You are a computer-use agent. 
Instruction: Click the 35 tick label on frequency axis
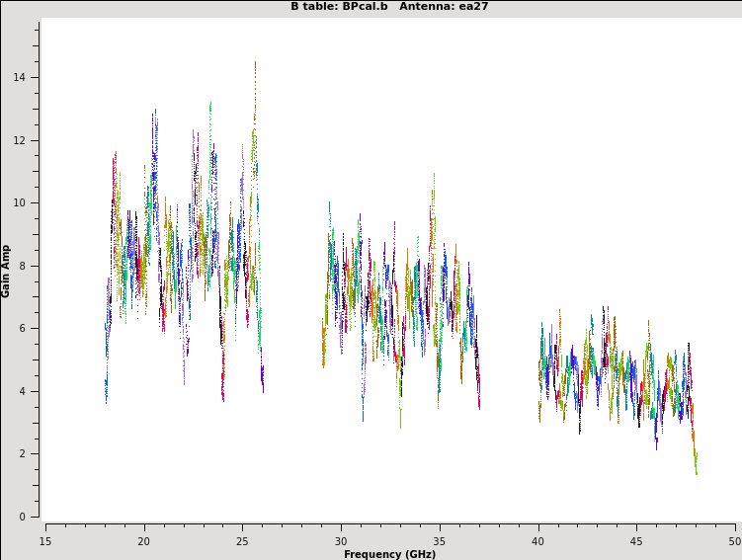click(x=440, y=541)
